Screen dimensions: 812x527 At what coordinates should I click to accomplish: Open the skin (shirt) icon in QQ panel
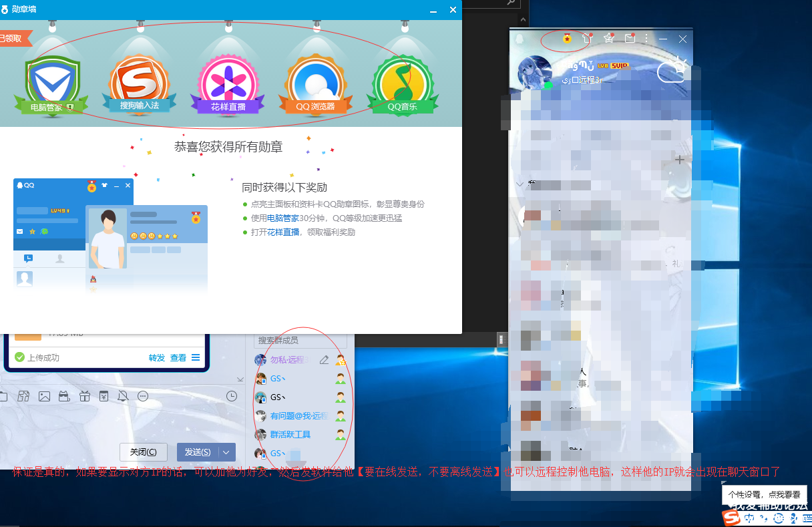click(588, 38)
